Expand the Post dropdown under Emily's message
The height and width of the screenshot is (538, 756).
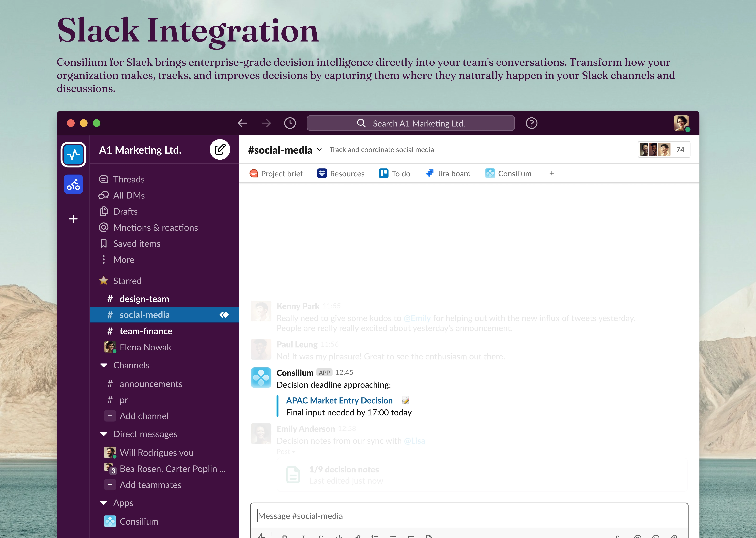click(286, 452)
